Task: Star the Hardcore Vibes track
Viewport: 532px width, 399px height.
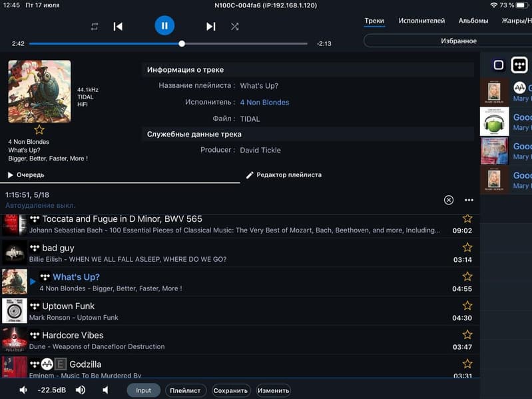Action: click(467, 335)
